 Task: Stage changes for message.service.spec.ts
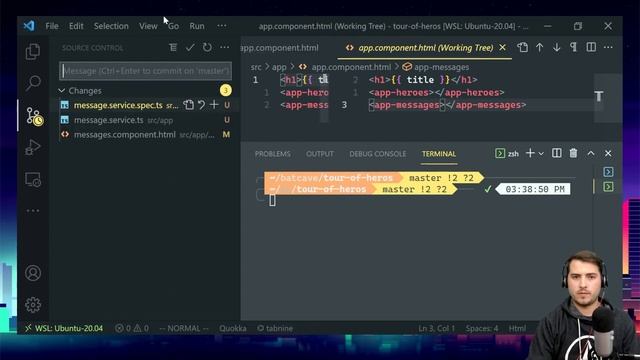214,105
